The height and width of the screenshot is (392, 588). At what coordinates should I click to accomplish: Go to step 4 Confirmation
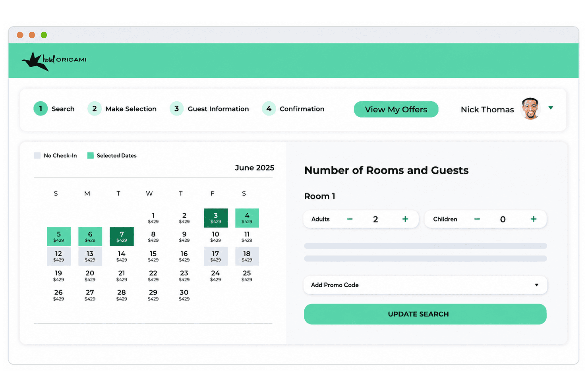click(x=293, y=109)
